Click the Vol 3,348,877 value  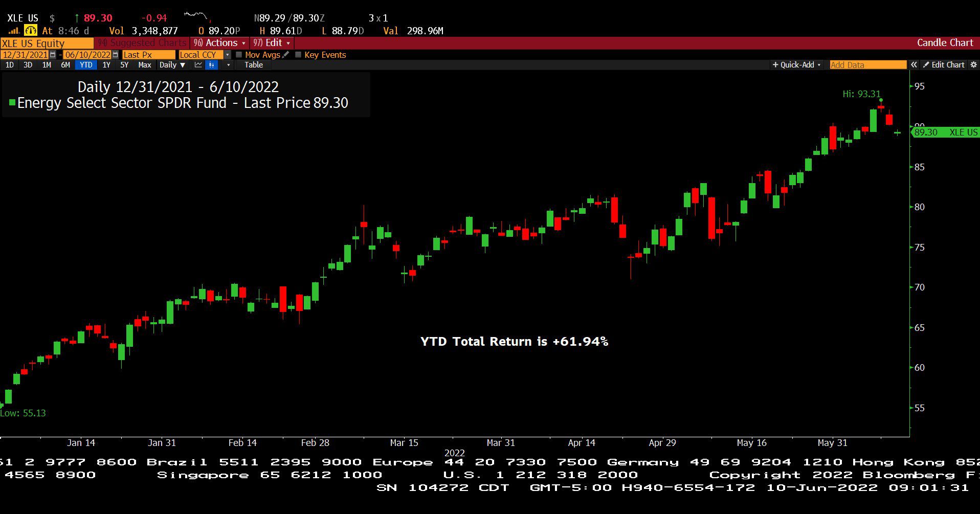pyautogui.click(x=144, y=31)
